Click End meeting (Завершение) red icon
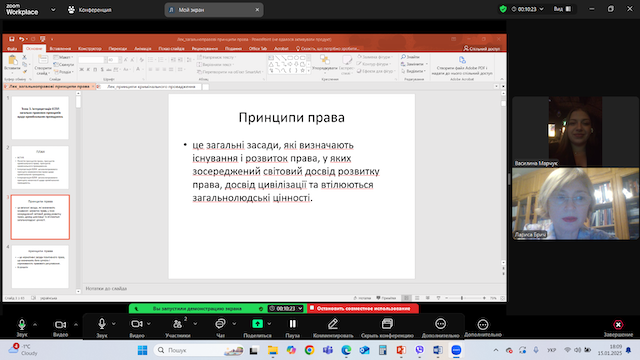 [618, 324]
